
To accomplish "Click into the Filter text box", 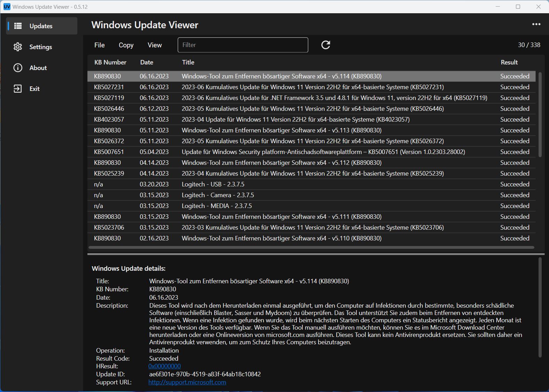I will (243, 45).
